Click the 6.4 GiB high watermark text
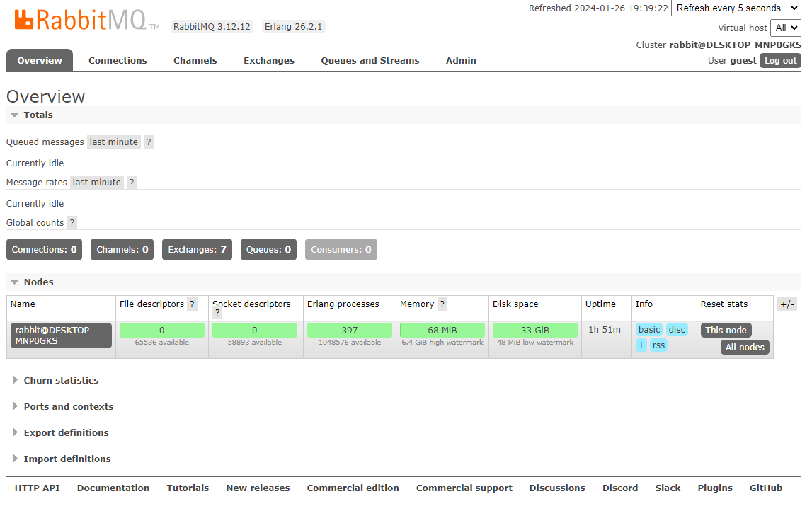 (x=442, y=343)
